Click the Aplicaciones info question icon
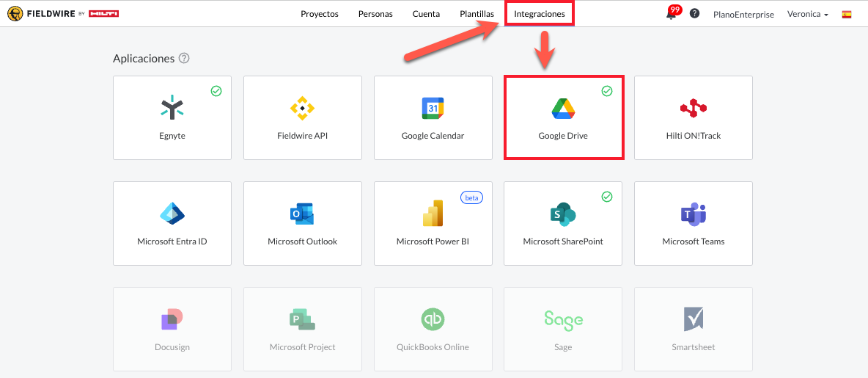Screen dimensions: 868x378 coord(184,58)
